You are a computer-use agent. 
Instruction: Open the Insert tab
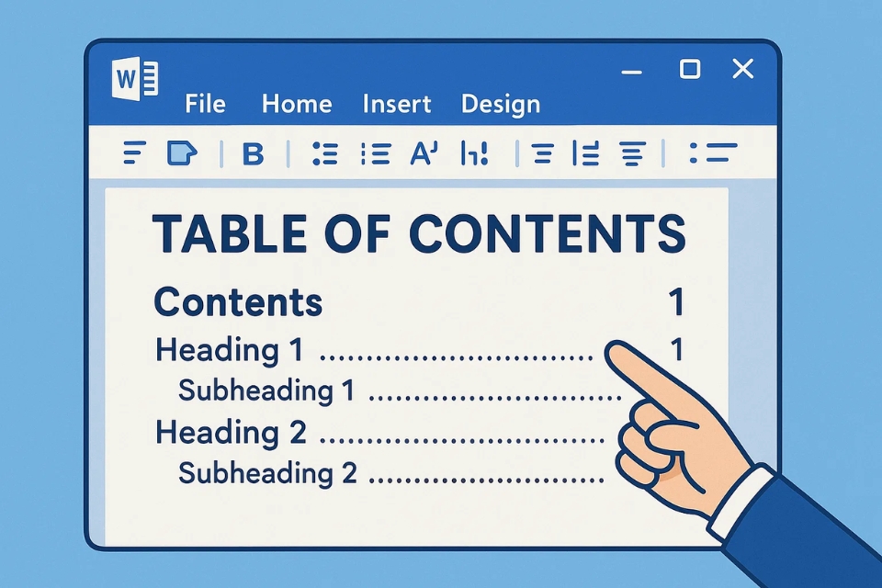pyautogui.click(x=397, y=104)
